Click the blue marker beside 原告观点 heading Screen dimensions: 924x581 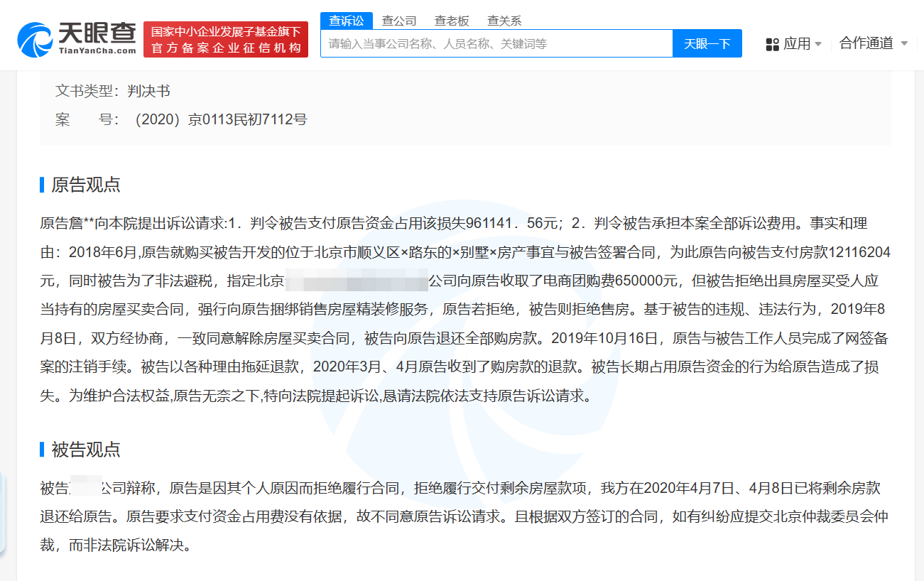pyautogui.click(x=41, y=186)
